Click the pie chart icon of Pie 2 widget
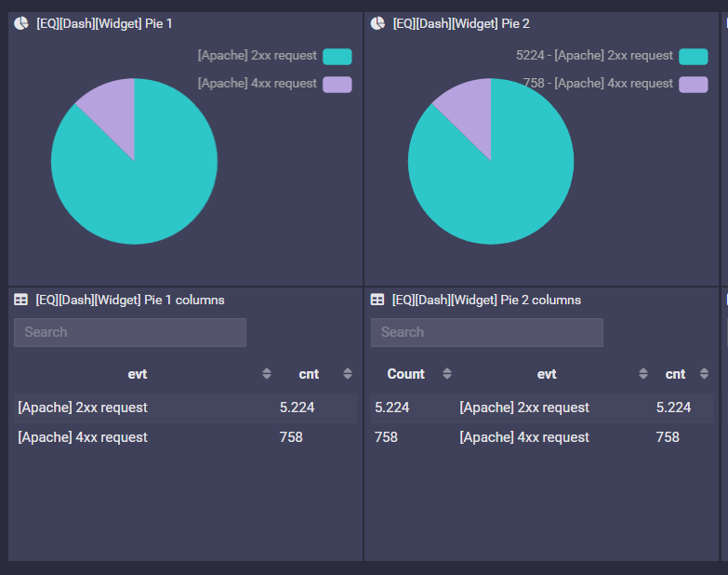The height and width of the screenshot is (575, 728). coord(377,23)
